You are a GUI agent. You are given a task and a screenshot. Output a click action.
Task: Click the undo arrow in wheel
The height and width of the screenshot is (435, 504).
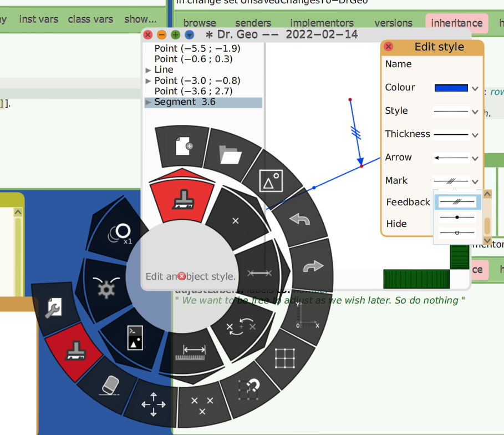(299, 219)
